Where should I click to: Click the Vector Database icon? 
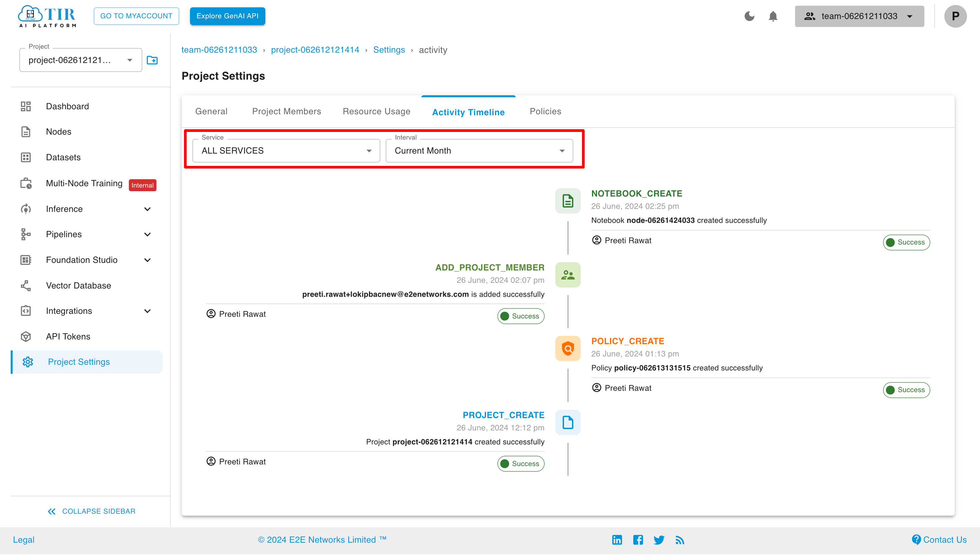pyautogui.click(x=26, y=285)
